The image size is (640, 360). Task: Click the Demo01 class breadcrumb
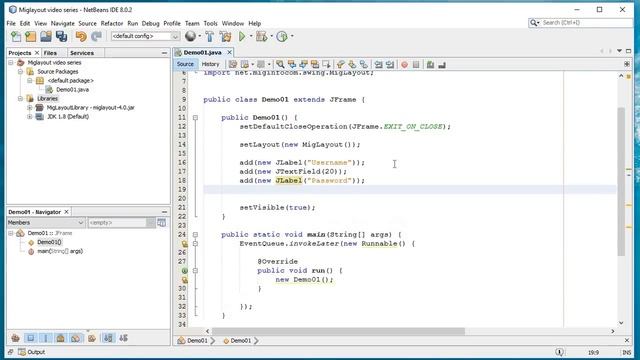point(197,340)
